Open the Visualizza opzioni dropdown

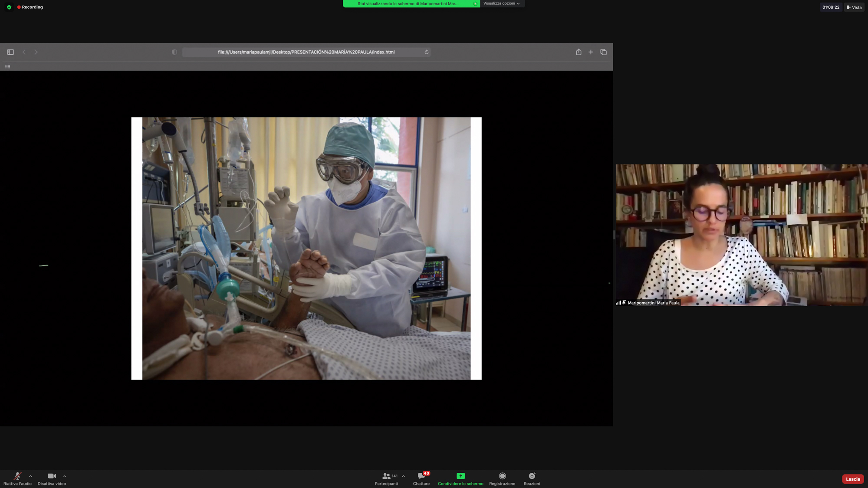[x=502, y=3]
